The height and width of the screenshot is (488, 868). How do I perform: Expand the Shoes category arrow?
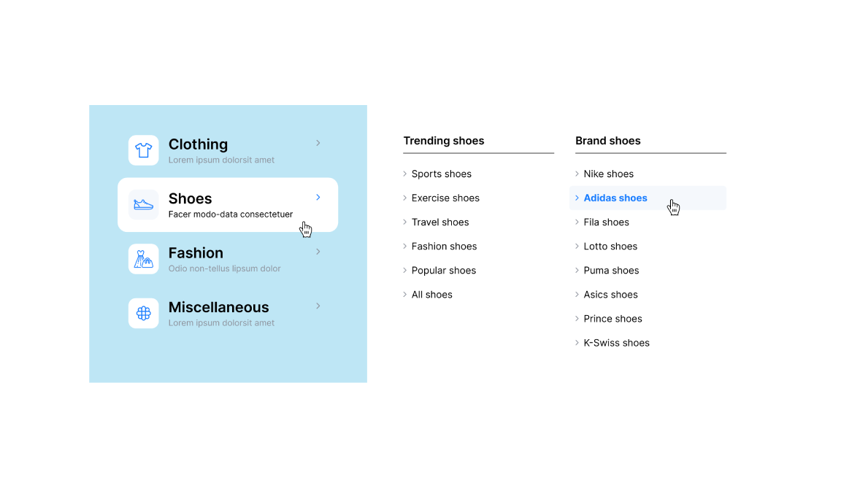[x=318, y=198]
